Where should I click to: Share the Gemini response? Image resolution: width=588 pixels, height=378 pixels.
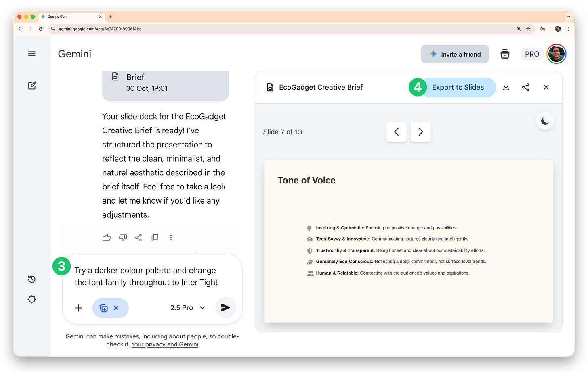[139, 237]
